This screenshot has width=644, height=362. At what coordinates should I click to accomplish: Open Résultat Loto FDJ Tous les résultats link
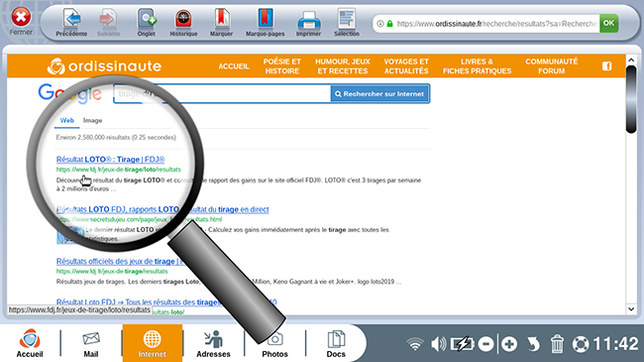click(166, 302)
